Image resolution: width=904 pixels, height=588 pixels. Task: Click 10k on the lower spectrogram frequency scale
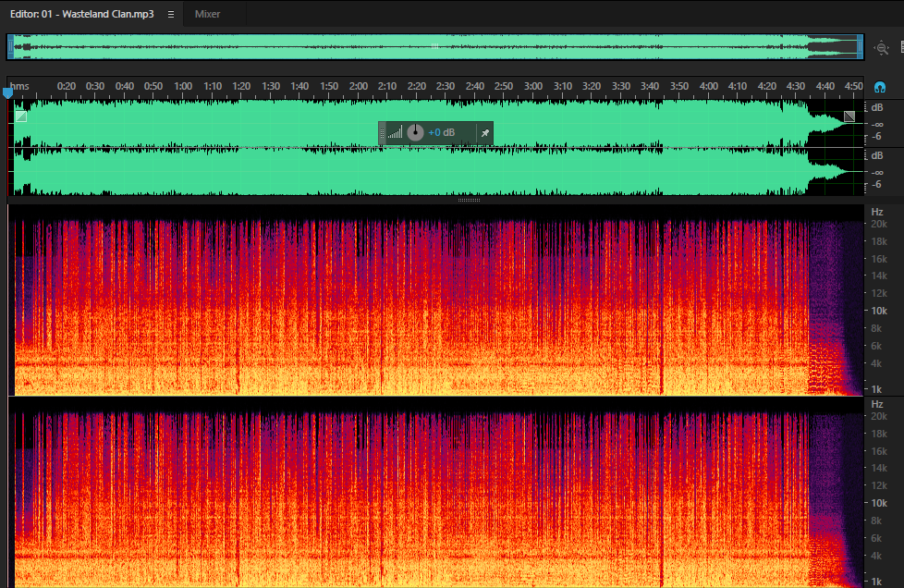pos(879,503)
